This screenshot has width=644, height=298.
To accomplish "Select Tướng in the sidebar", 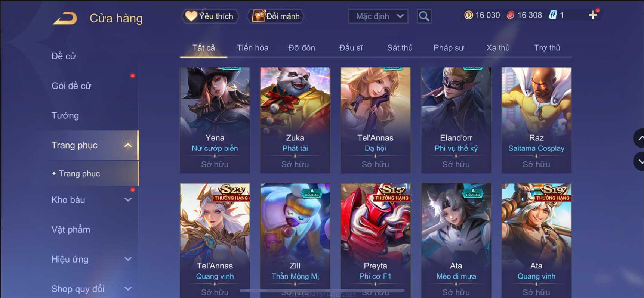I will point(65,115).
